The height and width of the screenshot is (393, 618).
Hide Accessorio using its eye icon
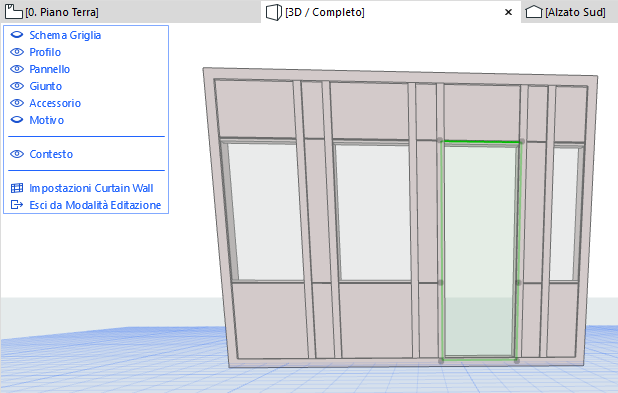pos(17,103)
